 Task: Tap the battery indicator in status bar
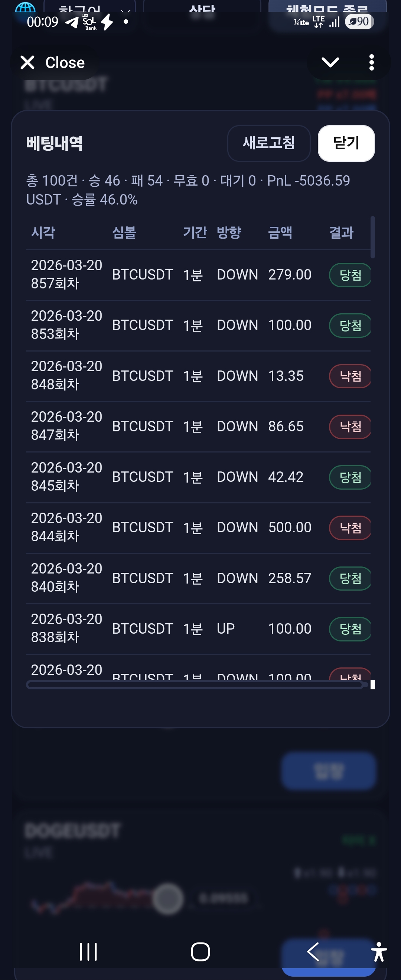pos(359,22)
